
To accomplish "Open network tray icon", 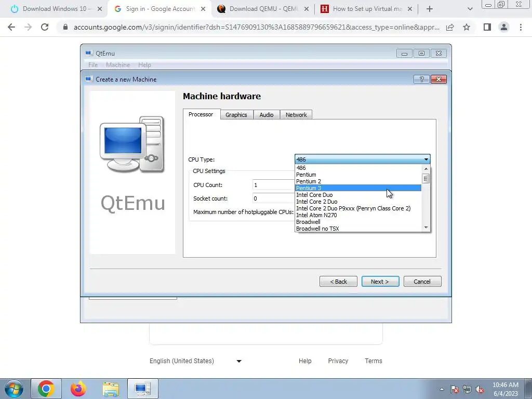I will (x=467, y=389).
